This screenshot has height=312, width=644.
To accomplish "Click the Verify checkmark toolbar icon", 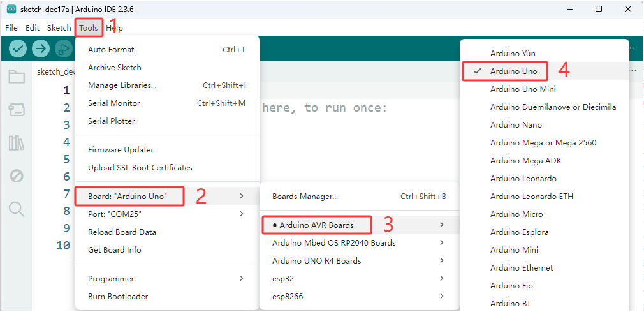I will (17, 49).
